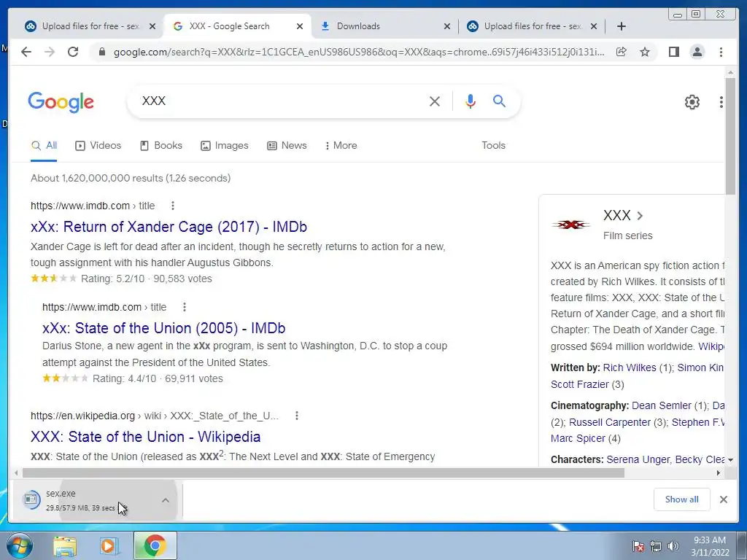Switch to the Downloads tab
This screenshot has width=747, height=560.
pos(357,26)
